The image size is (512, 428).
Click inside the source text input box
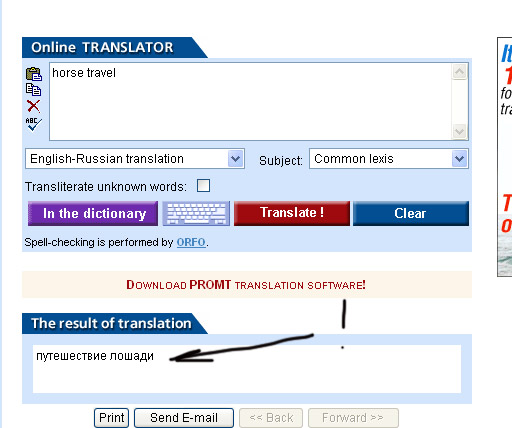[x=251, y=101]
